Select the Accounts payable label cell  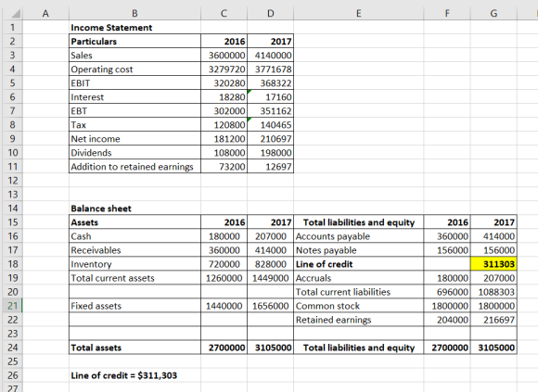(x=359, y=236)
